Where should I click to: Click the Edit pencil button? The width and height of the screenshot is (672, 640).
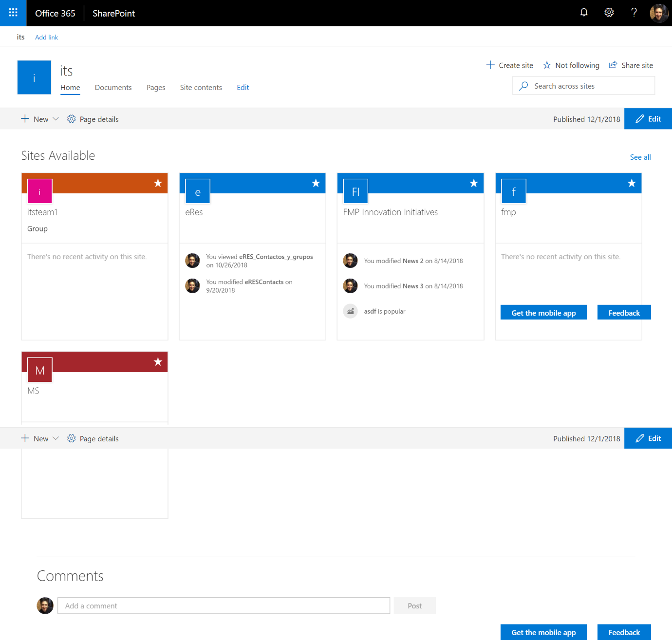tap(648, 118)
